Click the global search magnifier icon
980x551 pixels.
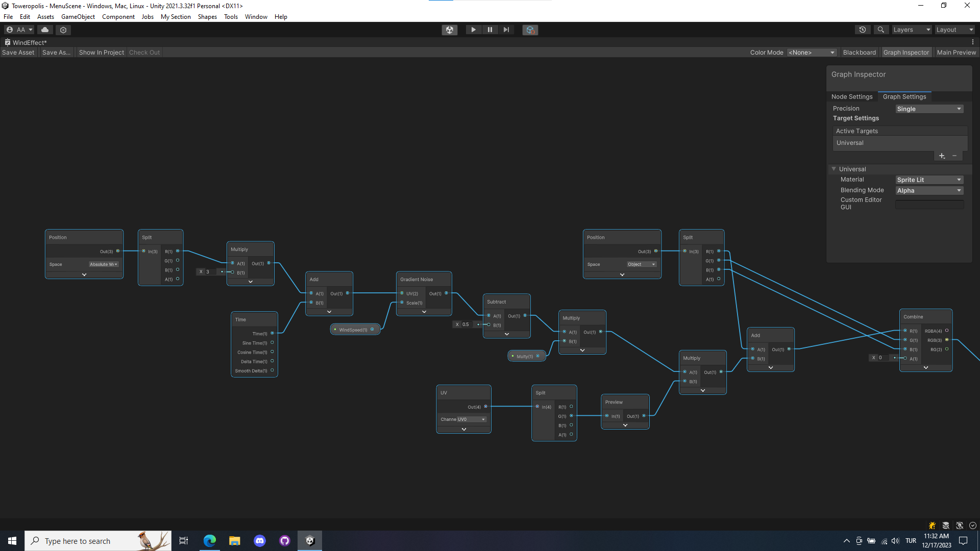tap(880, 30)
